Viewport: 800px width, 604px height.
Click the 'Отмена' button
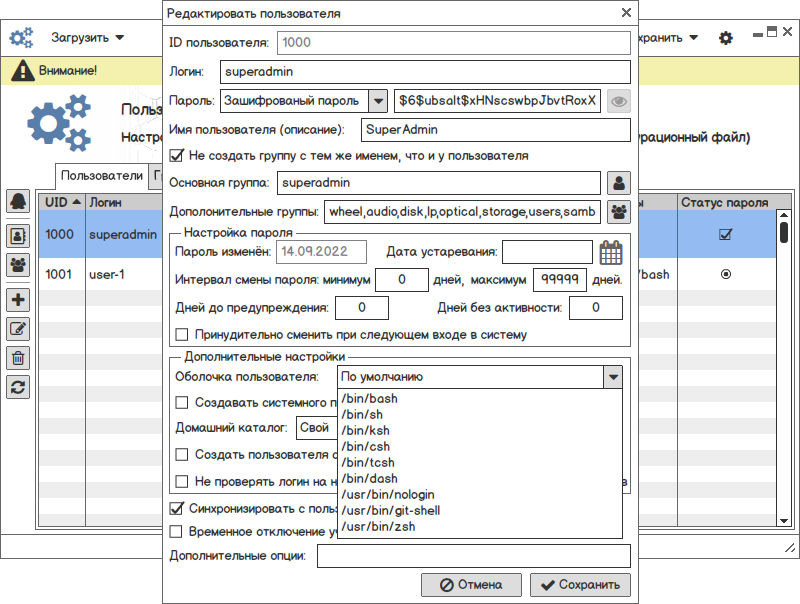pos(471,585)
